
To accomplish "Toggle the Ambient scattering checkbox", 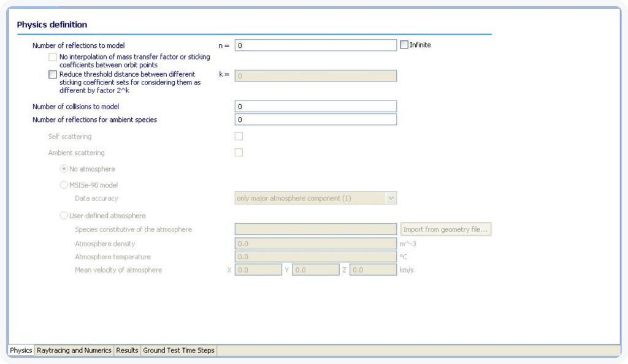I will 239,152.
